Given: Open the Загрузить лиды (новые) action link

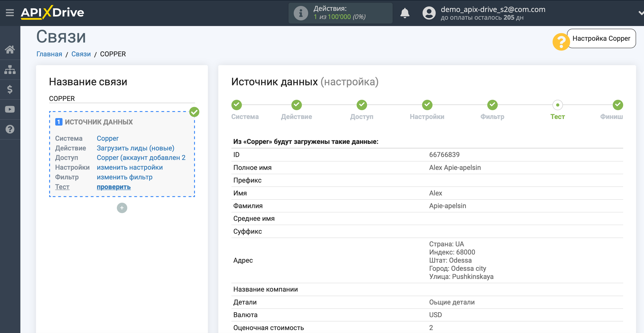Looking at the screenshot, I should coord(135,148).
